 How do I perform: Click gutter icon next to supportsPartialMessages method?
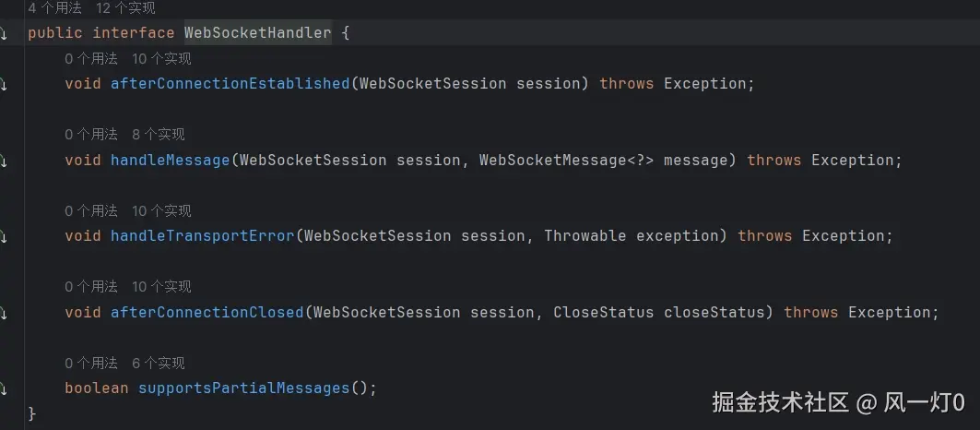coord(3,388)
